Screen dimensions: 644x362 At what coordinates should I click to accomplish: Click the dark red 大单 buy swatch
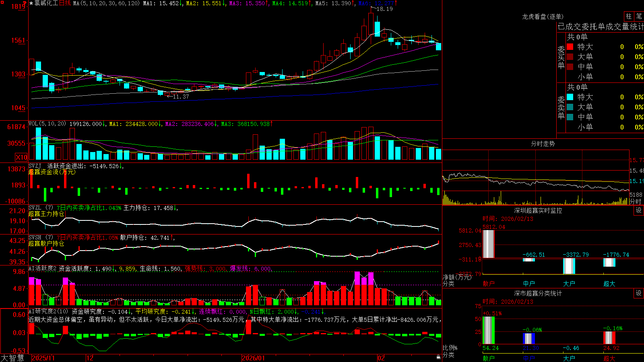[x=570, y=57]
